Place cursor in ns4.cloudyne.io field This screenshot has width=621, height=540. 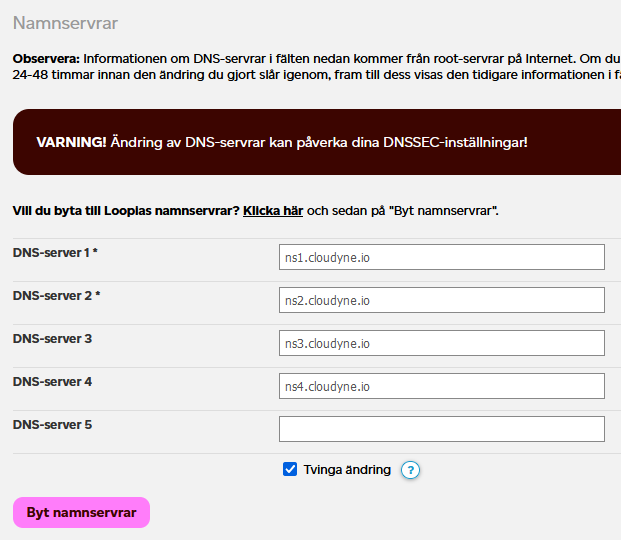click(441, 386)
